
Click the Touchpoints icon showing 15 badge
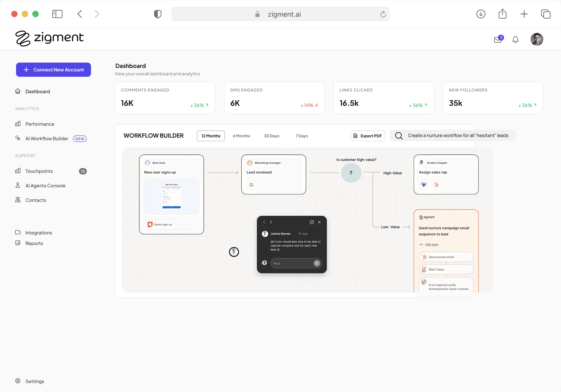coord(18,171)
